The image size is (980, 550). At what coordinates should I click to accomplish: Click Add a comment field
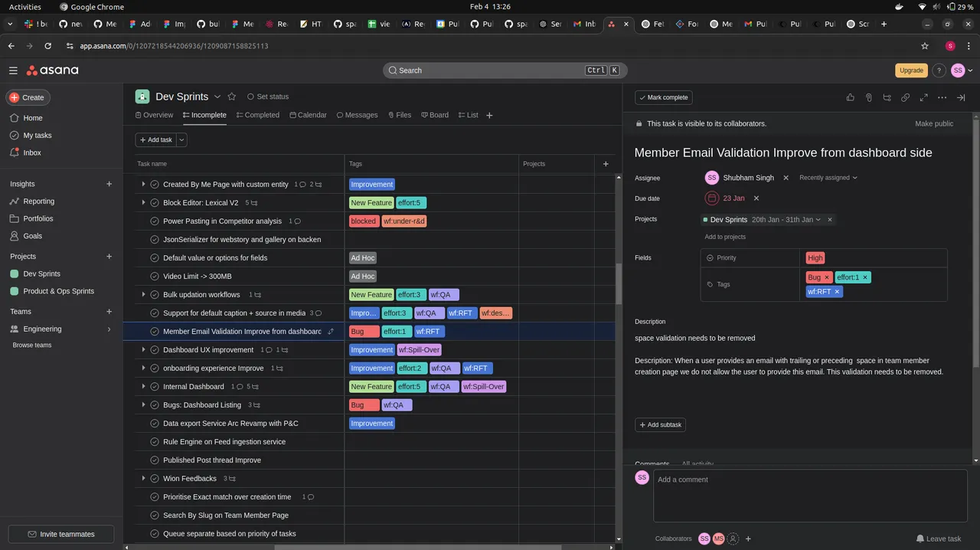810,496
